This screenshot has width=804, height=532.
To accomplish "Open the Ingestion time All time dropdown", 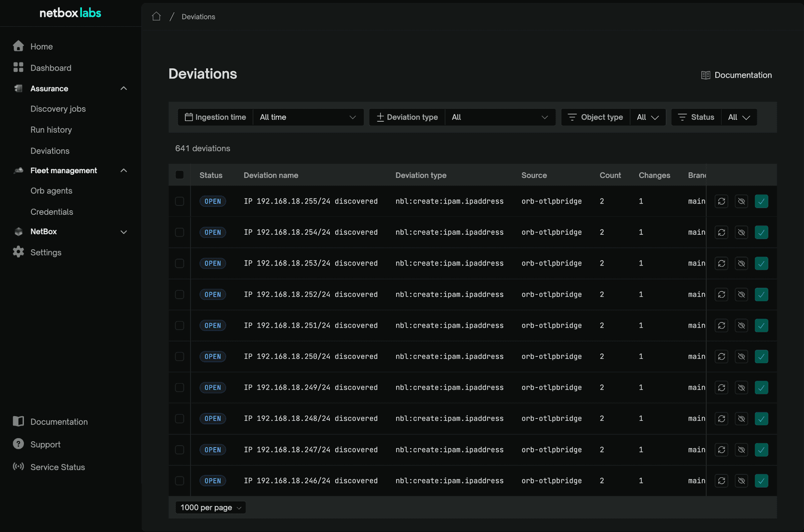I will (x=308, y=117).
